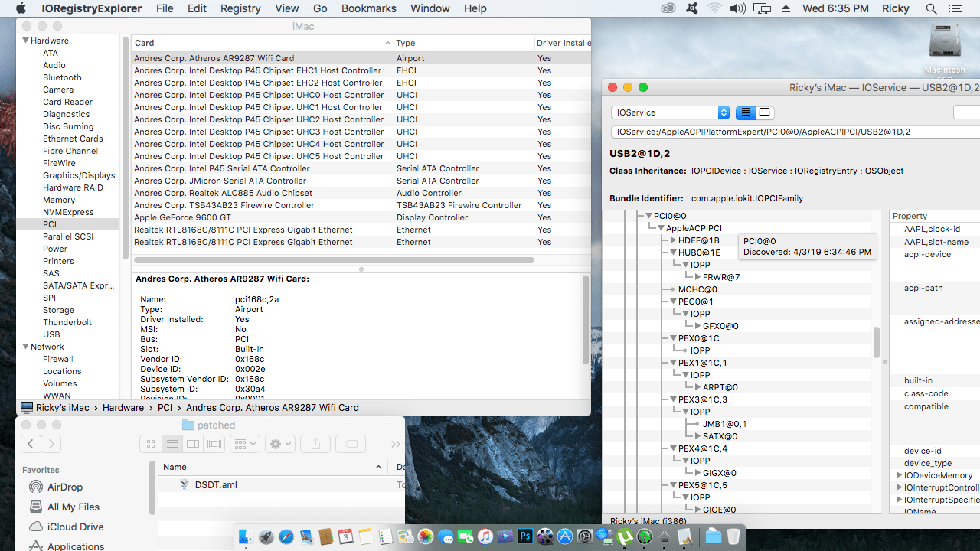Open the Window menu
Image resolution: width=980 pixels, height=551 pixels.
(x=430, y=8)
